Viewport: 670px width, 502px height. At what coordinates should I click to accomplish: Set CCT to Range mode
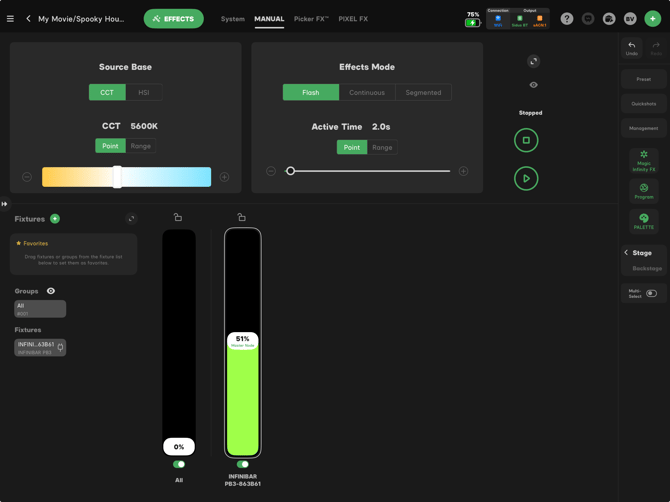141,146
